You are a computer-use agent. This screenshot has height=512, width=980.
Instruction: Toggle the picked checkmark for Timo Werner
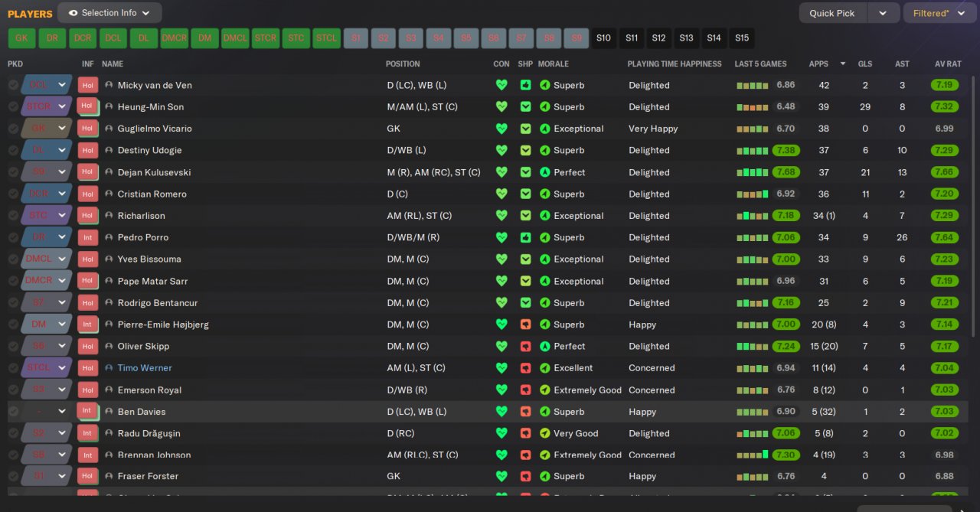tap(13, 368)
